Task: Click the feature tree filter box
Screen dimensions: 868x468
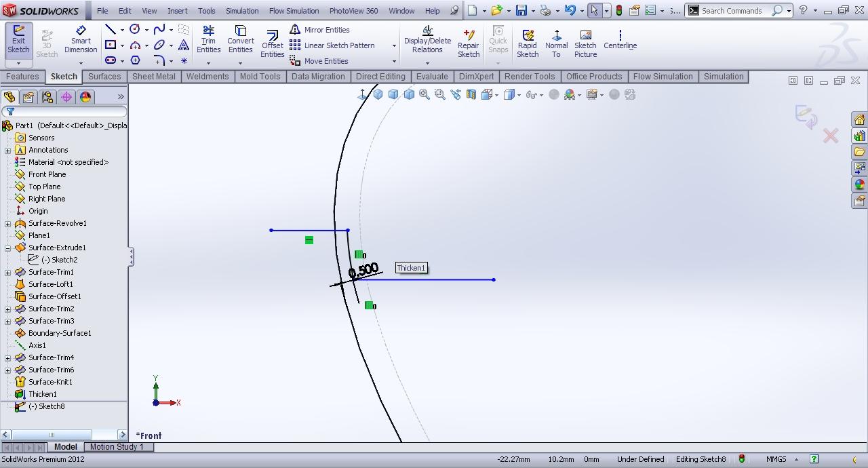Action: [64, 111]
